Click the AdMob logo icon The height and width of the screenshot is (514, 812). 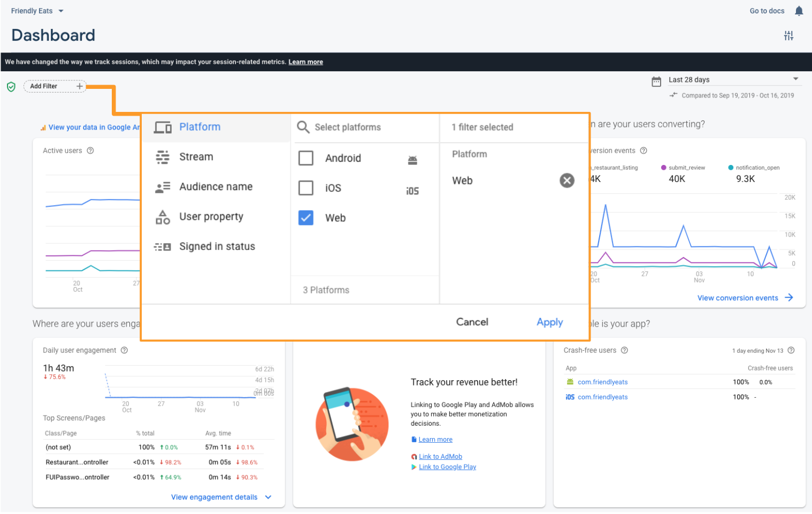pyautogui.click(x=414, y=457)
